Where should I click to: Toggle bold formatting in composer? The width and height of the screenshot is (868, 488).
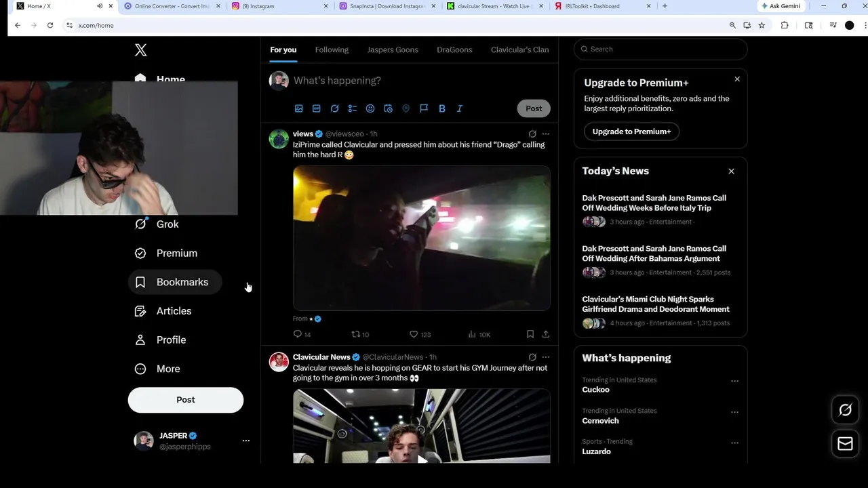(x=442, y=108)
